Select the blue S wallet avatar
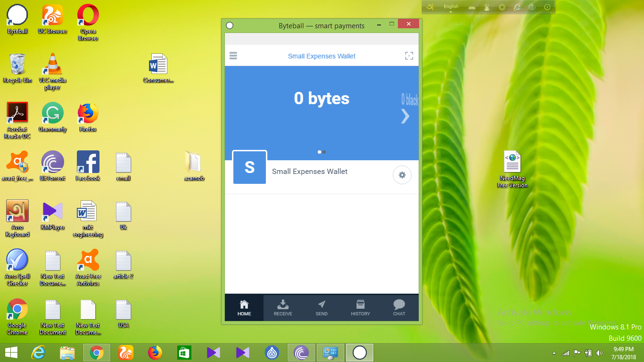Viewport: 644px width, 362px height. click(x=250, y=167)
